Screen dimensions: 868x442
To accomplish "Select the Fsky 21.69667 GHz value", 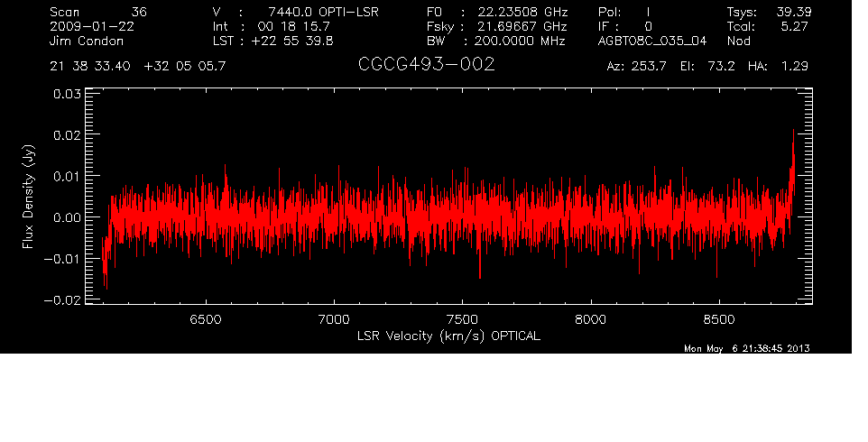I will click(496, 26).
